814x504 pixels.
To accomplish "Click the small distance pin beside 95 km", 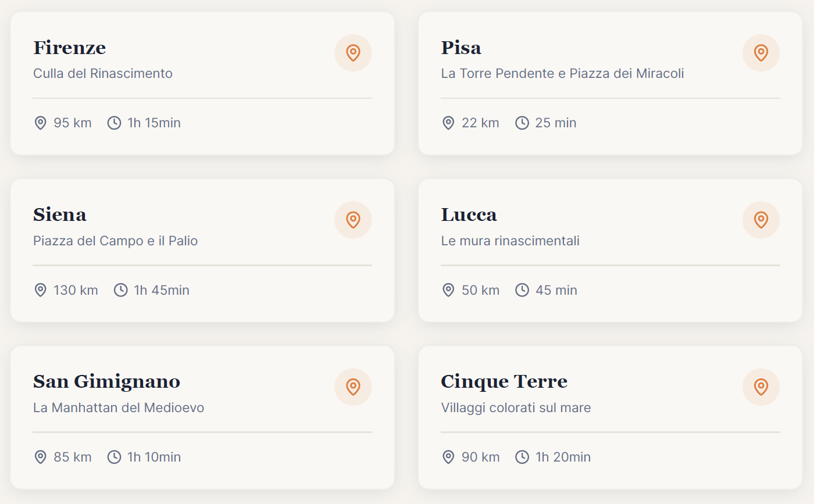I will point(40,123).
